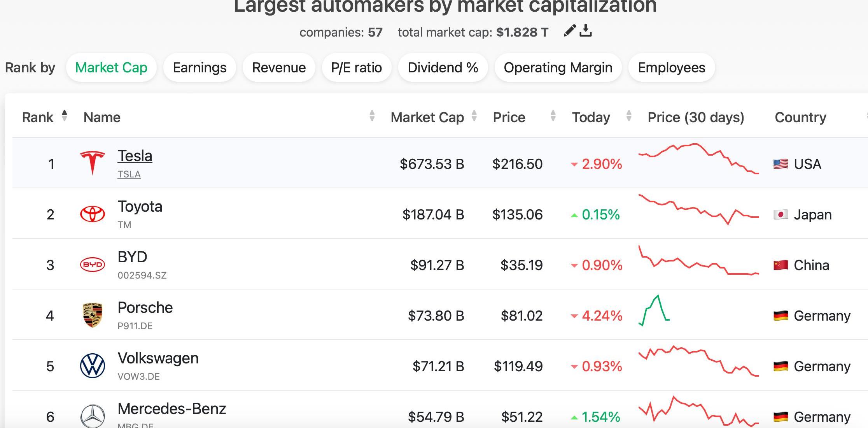Image resolution: width=868 pixels, height=428 pixels.
Task: Open the Porsche company link
Action: click(145, 307)
